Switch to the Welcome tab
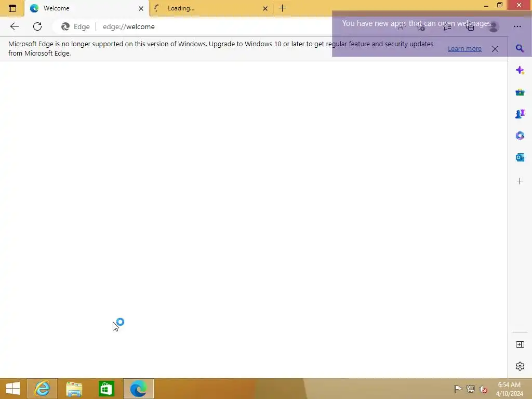 coord(87,8)
